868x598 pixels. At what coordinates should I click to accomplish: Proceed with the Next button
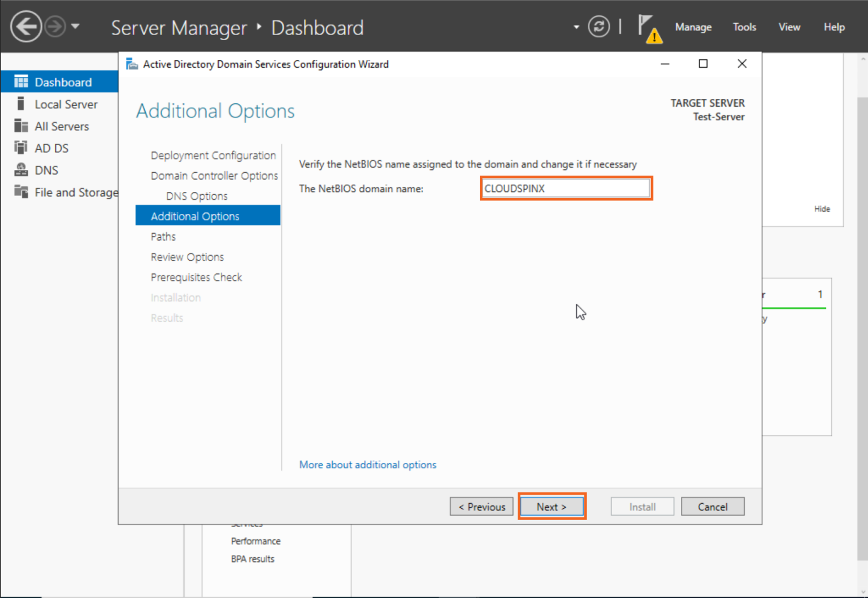click(552, 507)
